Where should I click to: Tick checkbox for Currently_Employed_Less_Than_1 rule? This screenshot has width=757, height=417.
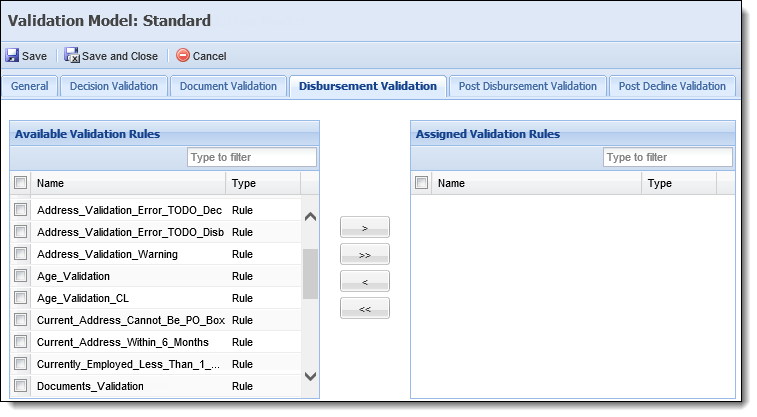(x=20, y=364)
